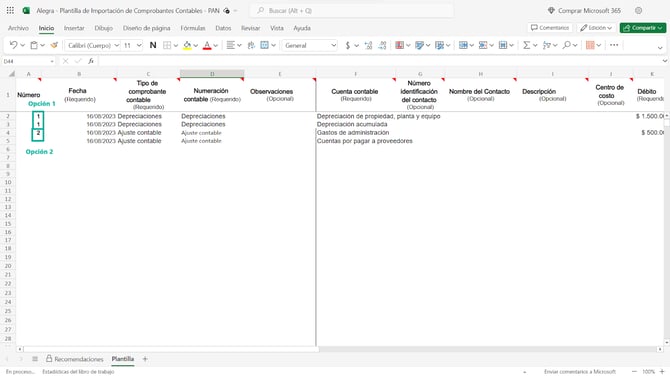
Task: Open more ribbon options ellipsis
Action: tap(614, 45)
